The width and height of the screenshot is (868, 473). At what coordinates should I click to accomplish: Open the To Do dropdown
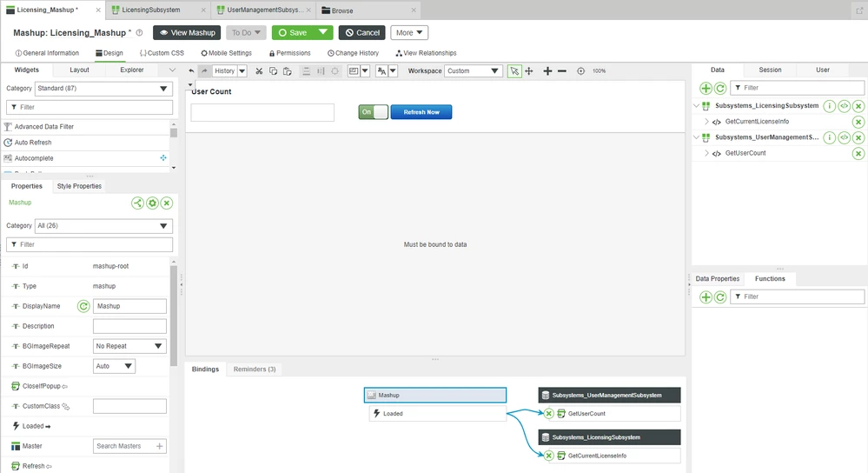[246, 33]
